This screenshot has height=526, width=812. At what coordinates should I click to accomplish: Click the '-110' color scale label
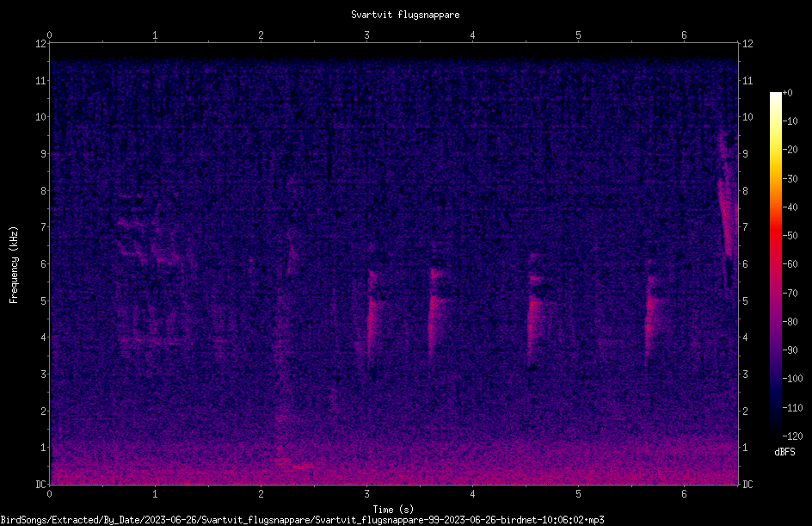click(792, 408)
